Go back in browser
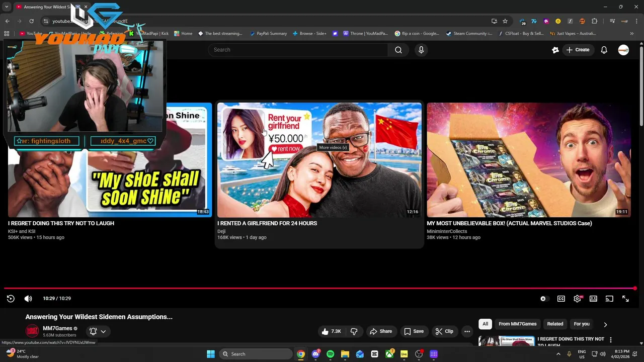The width and height of the screenshot is (644, 362). (7, 21)
